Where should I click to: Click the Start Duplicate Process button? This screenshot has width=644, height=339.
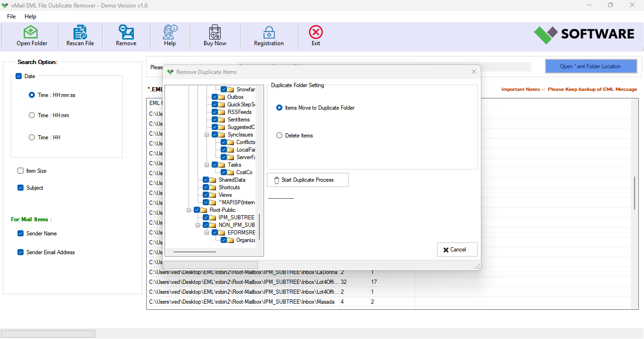(308, 180)
